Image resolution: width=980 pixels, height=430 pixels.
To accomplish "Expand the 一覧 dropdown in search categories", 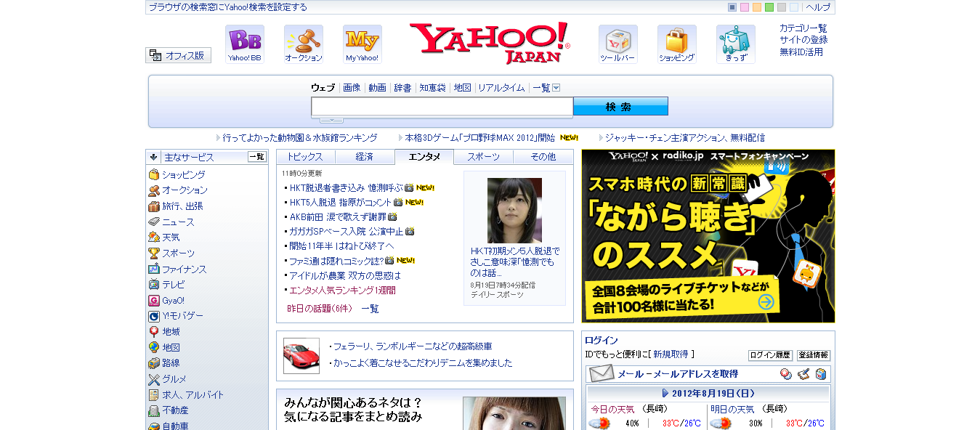I will pyautogui.click(x=556, y=88).
